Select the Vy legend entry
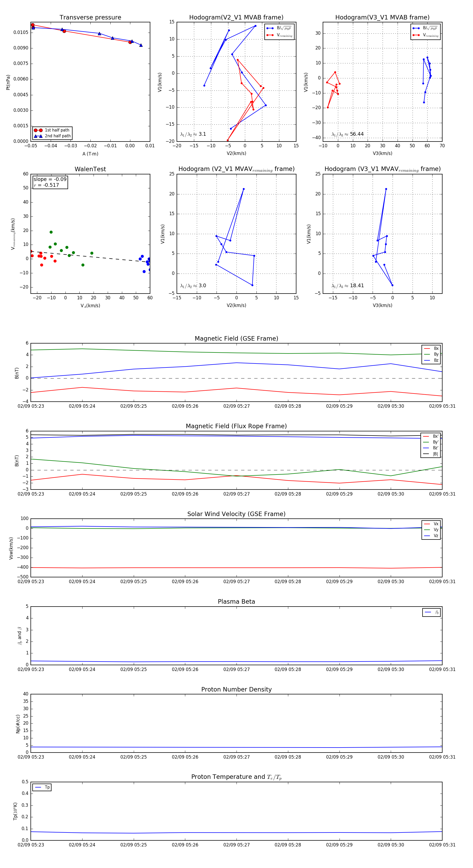This screenshot has height=868, width=473. 431,530
